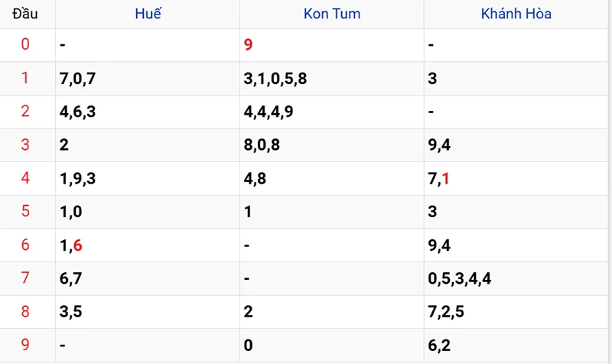The height and width of the screenshot is (364, 612).
Task: Click row label 3 in Đầu column
Action: pos(25,145)
